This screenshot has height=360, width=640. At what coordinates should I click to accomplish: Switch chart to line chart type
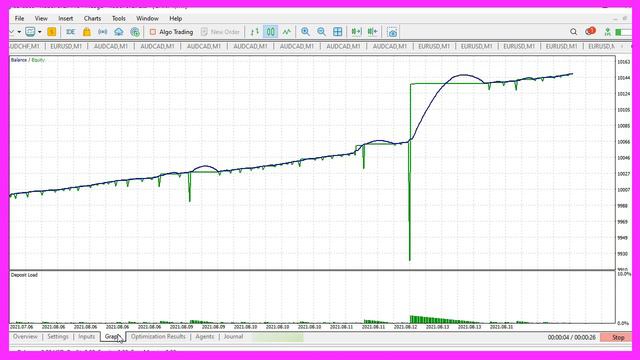click(287, 32)
